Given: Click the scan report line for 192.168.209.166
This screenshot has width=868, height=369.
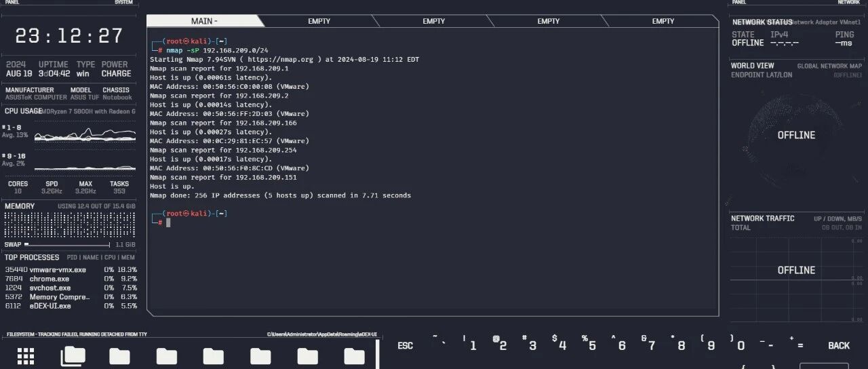Looking at the screenshot, I should tap(223, 123).
